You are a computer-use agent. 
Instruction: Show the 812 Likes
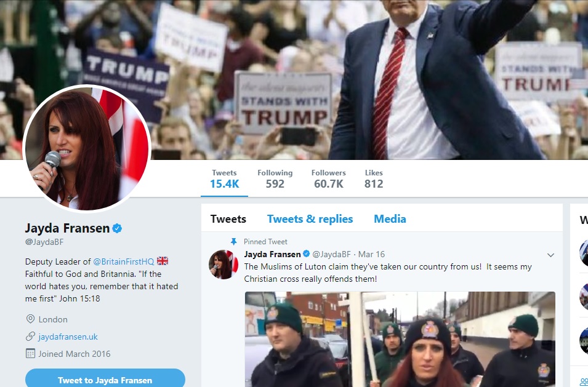coord(373,178)
